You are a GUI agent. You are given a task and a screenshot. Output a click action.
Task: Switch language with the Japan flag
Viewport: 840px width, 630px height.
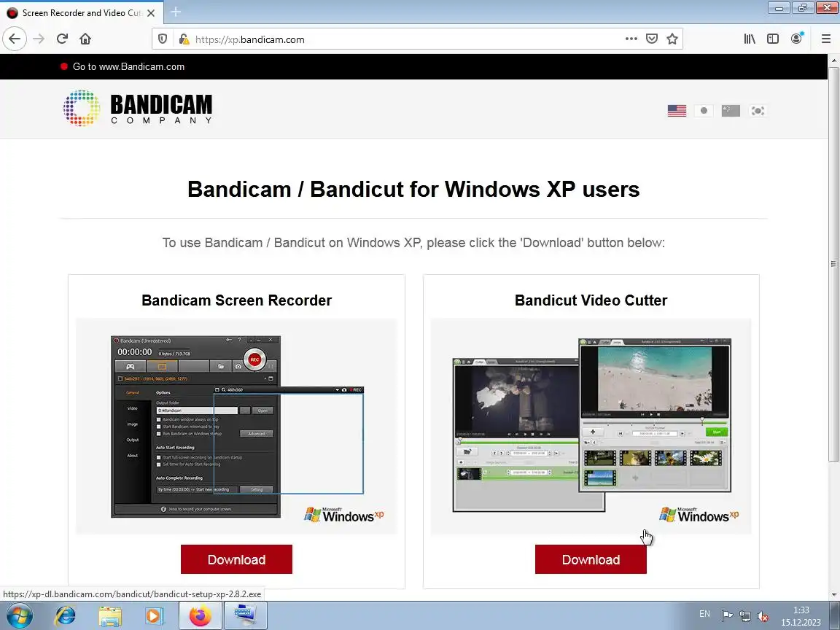coord(704,111)
